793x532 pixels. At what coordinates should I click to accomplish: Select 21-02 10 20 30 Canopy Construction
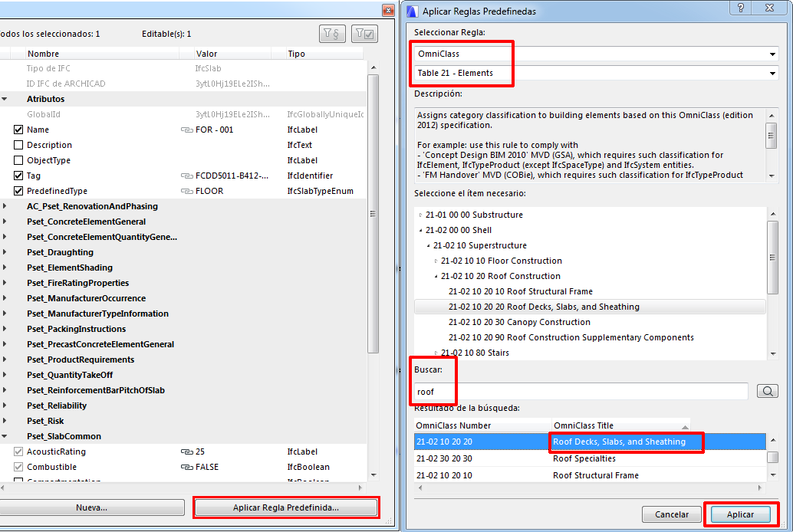[519, 322]
